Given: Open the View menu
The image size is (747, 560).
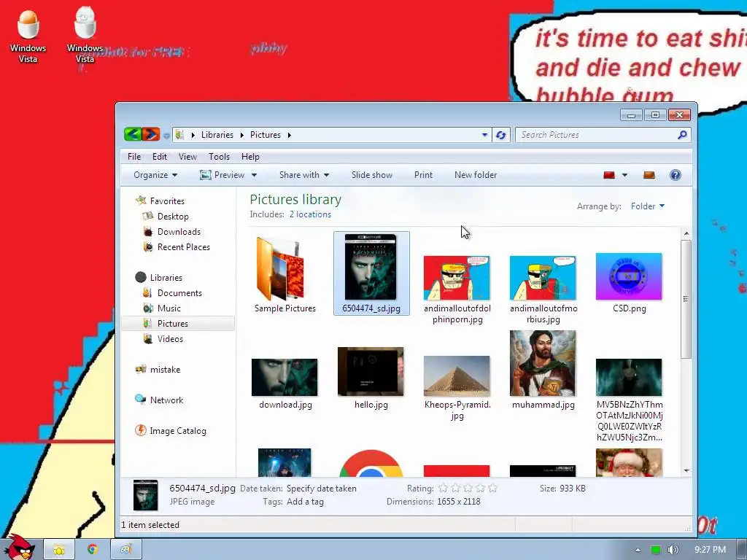Looking at the screenshot, I should (x=187, y=157).
